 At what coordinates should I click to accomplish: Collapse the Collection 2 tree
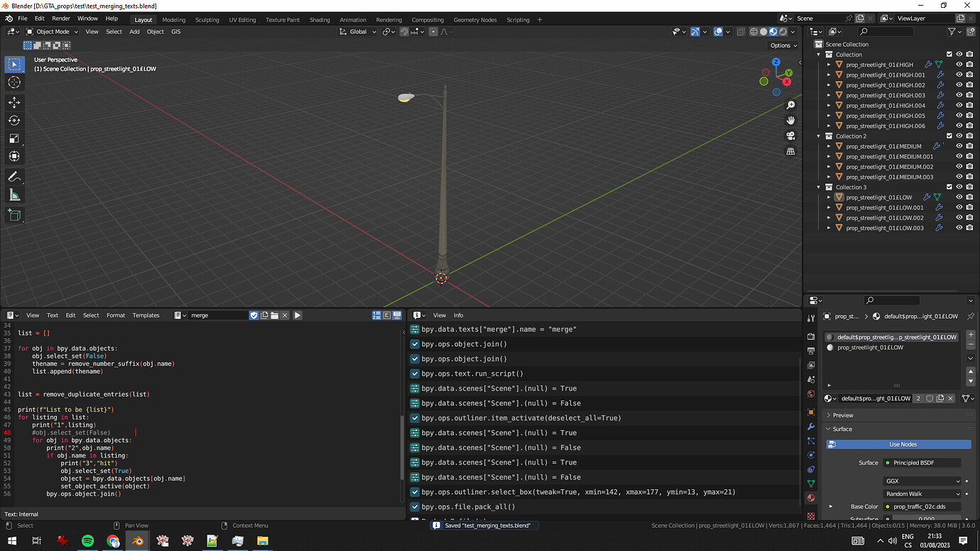tap(819, 136)
